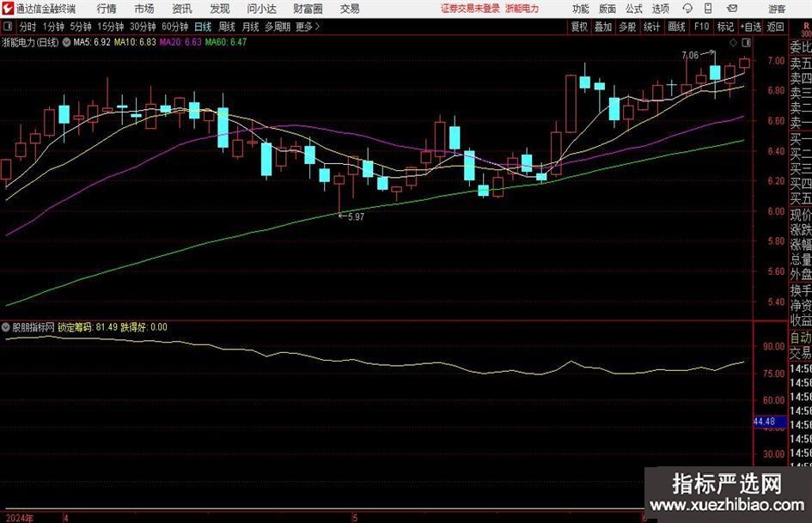Click the 5.97 low price annotation
Image resolution: width=812 pixels, height=523 pixels.
[356, 217]
